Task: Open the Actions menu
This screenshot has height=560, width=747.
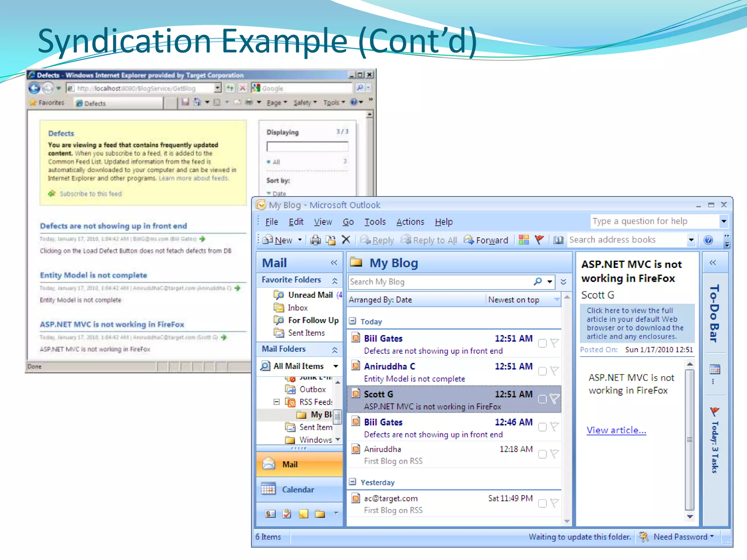Action: 410,222
